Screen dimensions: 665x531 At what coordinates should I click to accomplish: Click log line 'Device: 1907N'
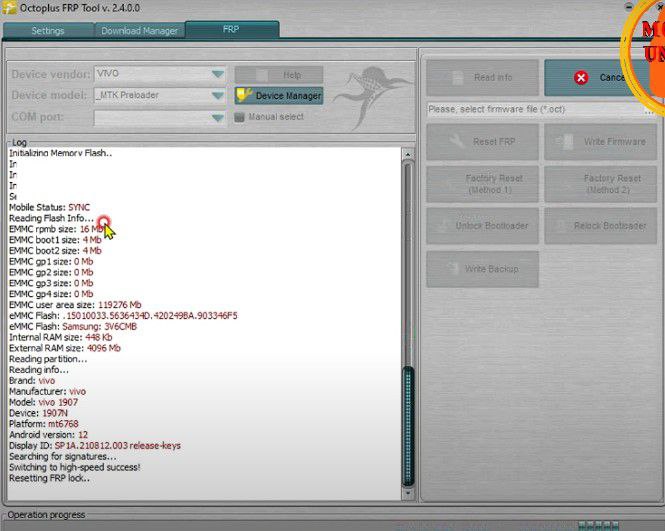(x=38, y=413)
